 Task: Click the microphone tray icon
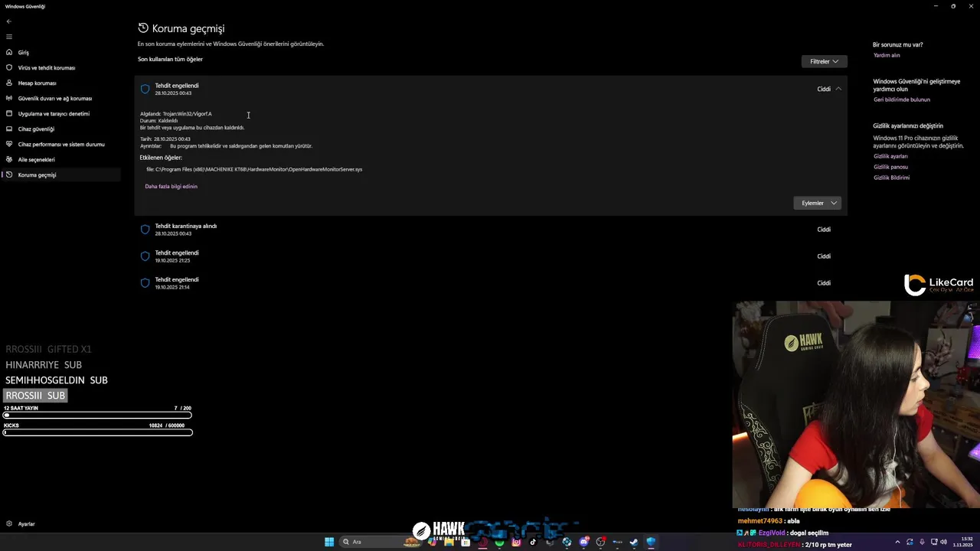(922, 542)
